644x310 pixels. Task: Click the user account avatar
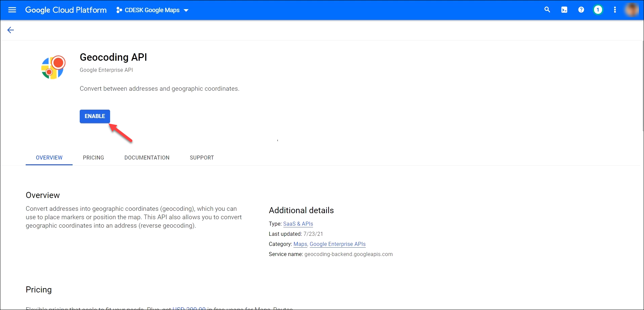tap(631, 10)
